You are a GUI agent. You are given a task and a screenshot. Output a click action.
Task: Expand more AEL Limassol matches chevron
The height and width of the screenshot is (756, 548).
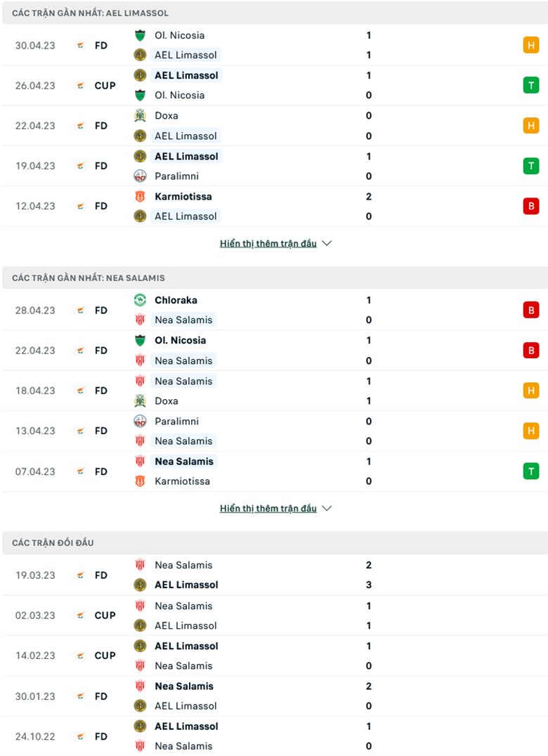click(327, 244)
